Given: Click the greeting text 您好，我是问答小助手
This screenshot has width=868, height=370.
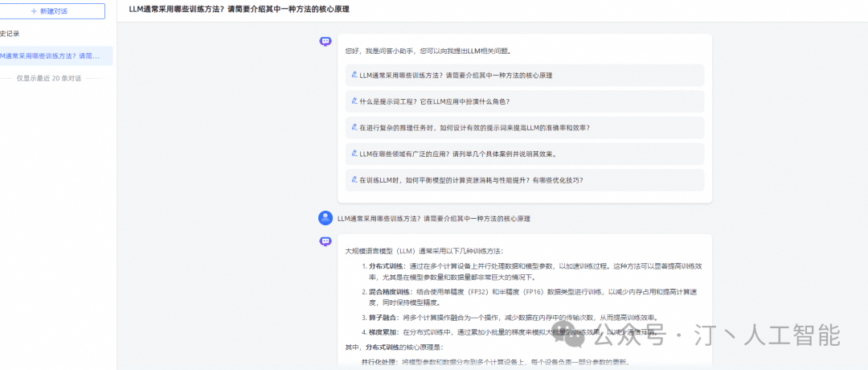Looking at the screenshot, I should click(428, 51).
